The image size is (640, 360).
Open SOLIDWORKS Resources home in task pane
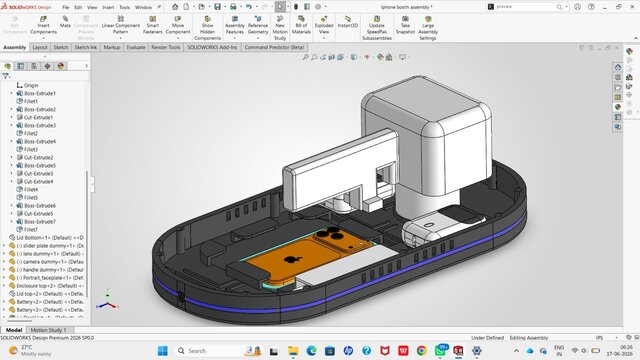(618, 67)
